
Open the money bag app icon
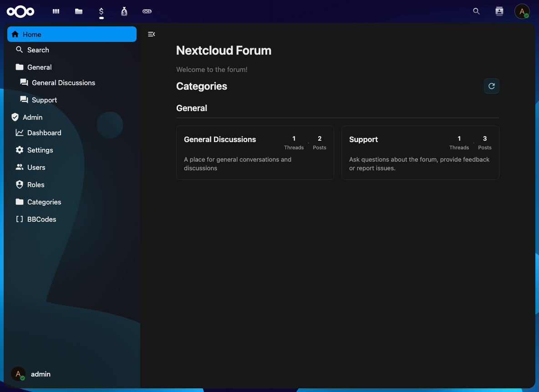[124, 11]
